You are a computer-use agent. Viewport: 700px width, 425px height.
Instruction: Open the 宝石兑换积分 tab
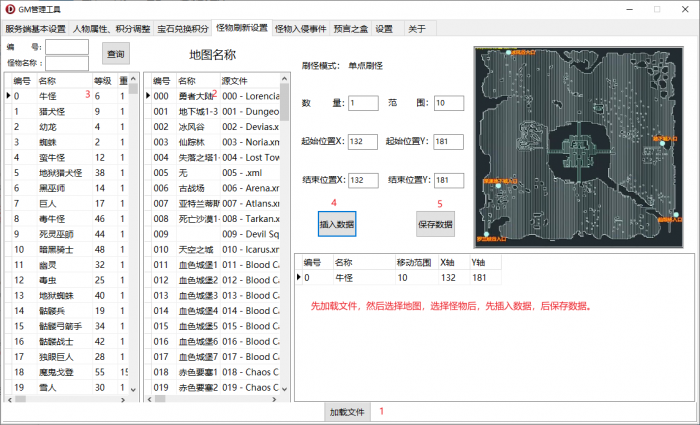tap(182, 29)
